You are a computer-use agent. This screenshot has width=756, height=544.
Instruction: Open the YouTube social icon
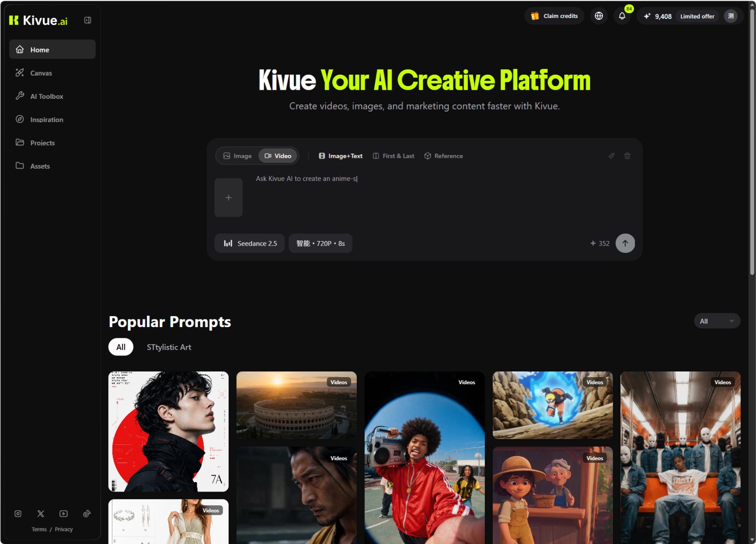pyautogui.click(x=64, y=514)
